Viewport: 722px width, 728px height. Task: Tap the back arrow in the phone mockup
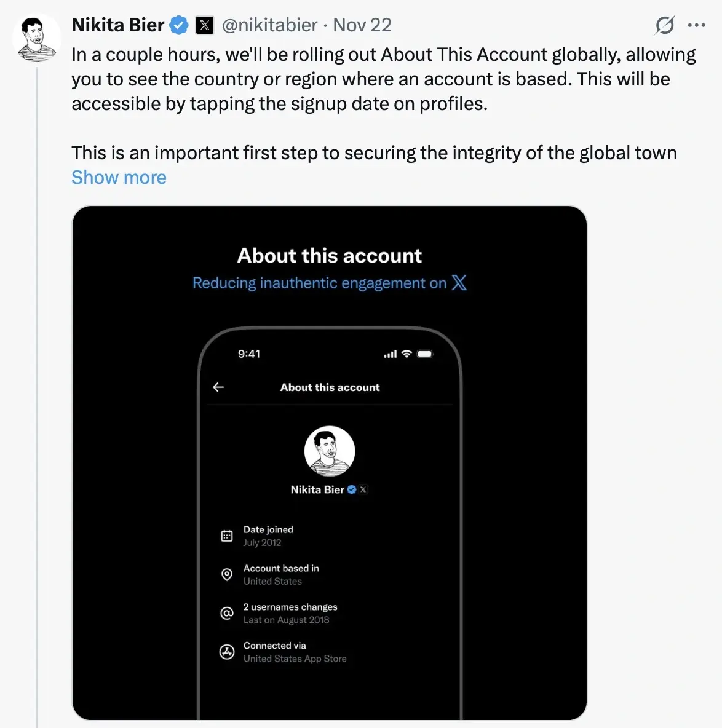(218, 387)
